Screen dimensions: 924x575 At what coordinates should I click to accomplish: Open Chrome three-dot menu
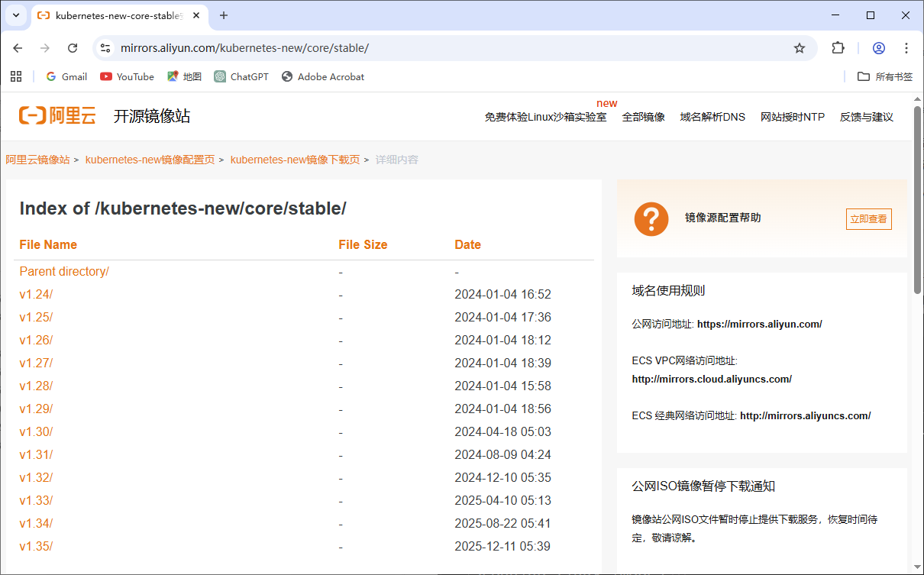pos(906,48)
